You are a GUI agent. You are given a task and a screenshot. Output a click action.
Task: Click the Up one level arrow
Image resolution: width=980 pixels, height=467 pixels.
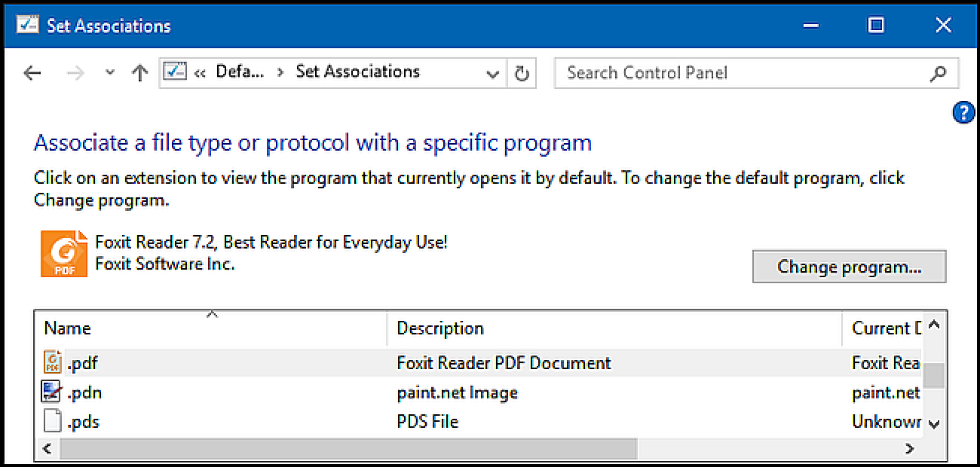139,73
